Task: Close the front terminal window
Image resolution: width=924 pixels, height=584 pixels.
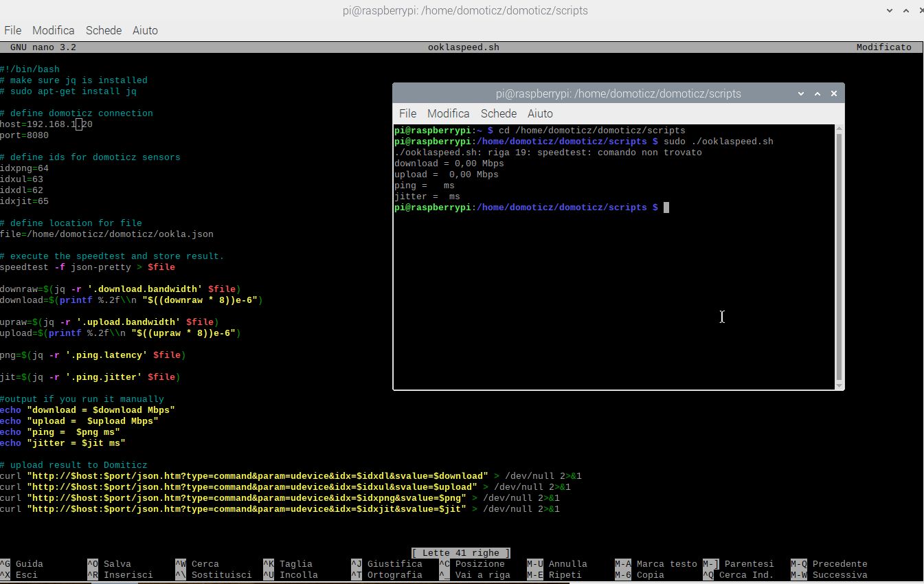Action: point(834,93)
